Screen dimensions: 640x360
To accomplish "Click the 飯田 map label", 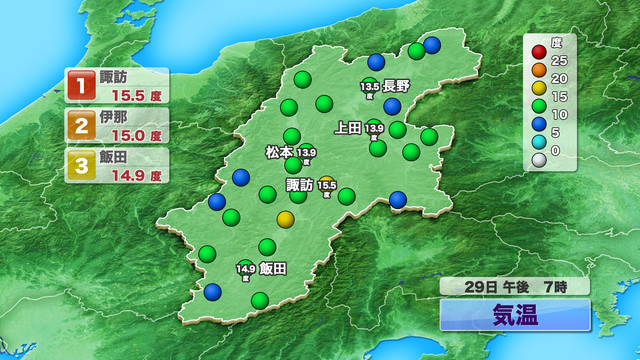I will [273, 269].
